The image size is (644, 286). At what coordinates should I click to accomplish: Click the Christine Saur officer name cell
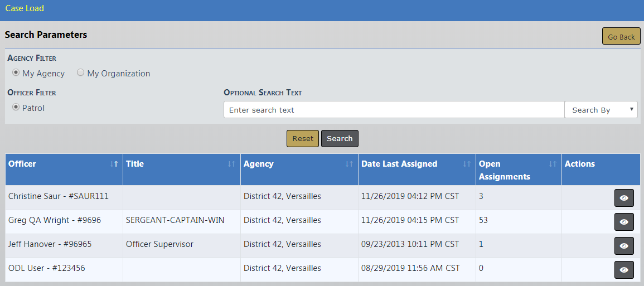[x=59, y=196]
